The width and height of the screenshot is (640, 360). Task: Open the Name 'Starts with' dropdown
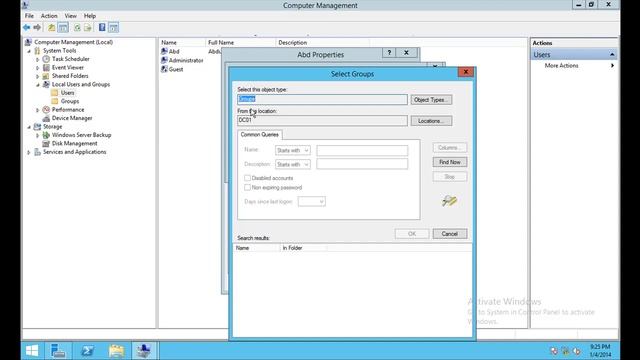pos(293,151)
